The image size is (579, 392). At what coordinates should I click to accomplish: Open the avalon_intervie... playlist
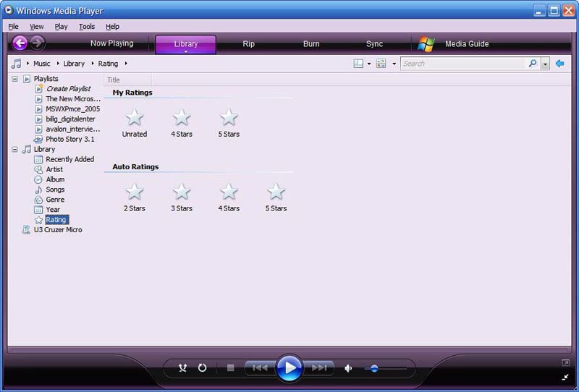coord(73,129)
